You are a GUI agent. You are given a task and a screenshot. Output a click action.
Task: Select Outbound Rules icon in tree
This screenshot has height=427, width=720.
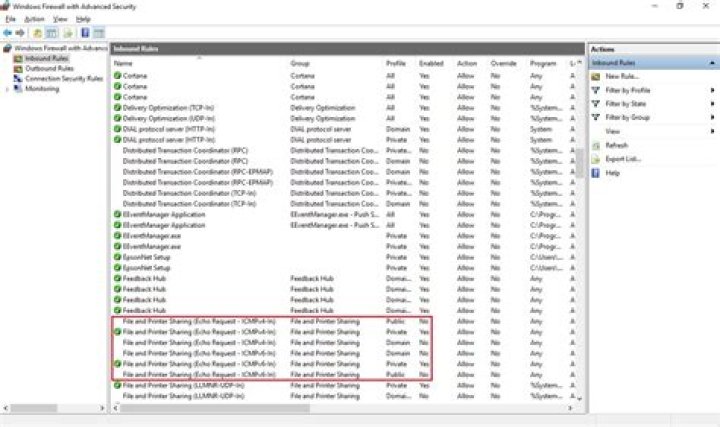tap(18, 68)
